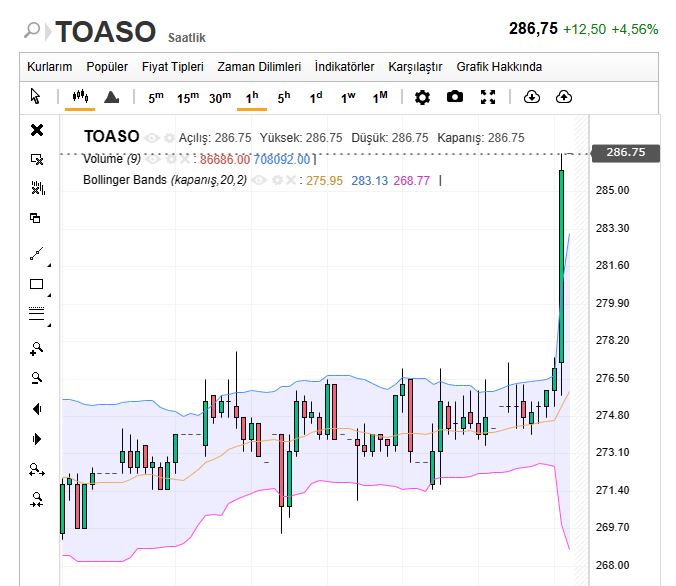Click the Volume (9) indicator label
Screen dimensions: 676x586
tap(112, 159)
